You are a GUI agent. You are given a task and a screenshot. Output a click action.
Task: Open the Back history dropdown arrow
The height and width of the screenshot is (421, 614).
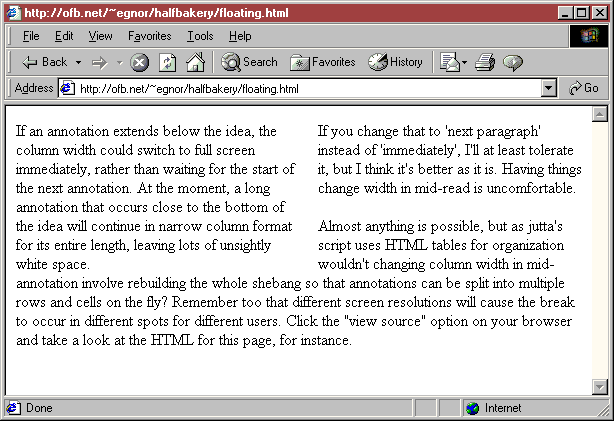78,62
